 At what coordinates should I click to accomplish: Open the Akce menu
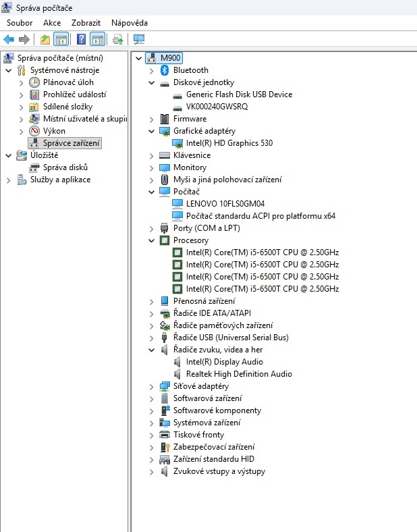(52, 22)
